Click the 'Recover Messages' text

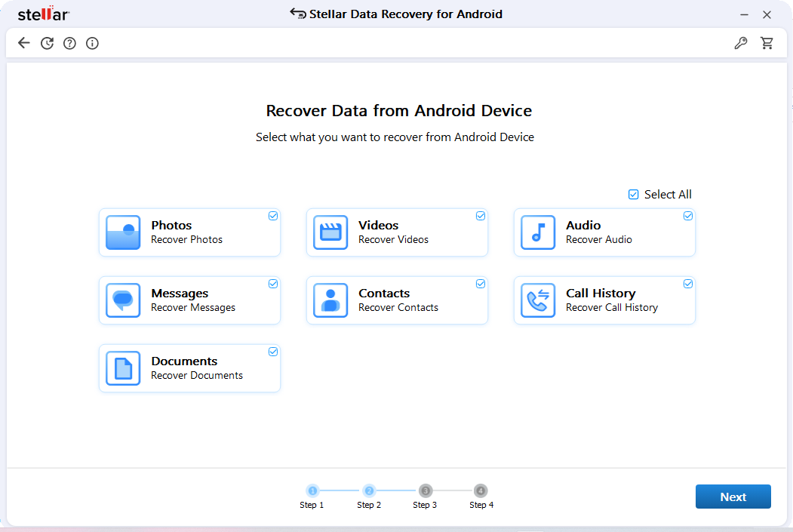(193, 307)
